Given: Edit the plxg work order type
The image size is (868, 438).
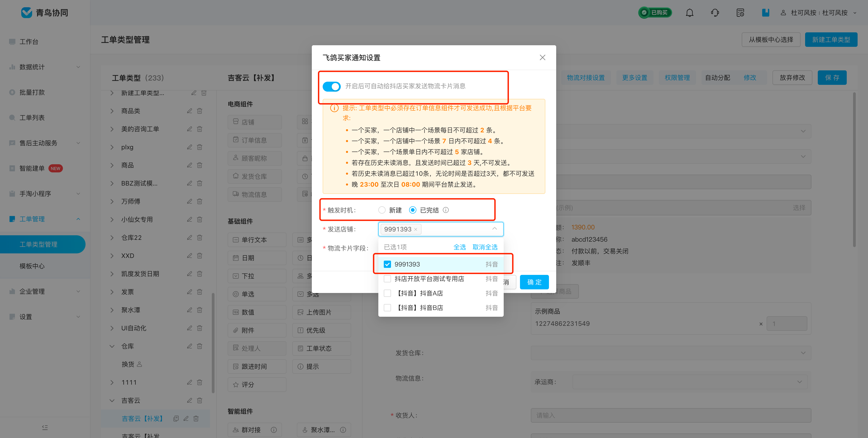Looking at the screenshot, I should [x=190, y=147].
